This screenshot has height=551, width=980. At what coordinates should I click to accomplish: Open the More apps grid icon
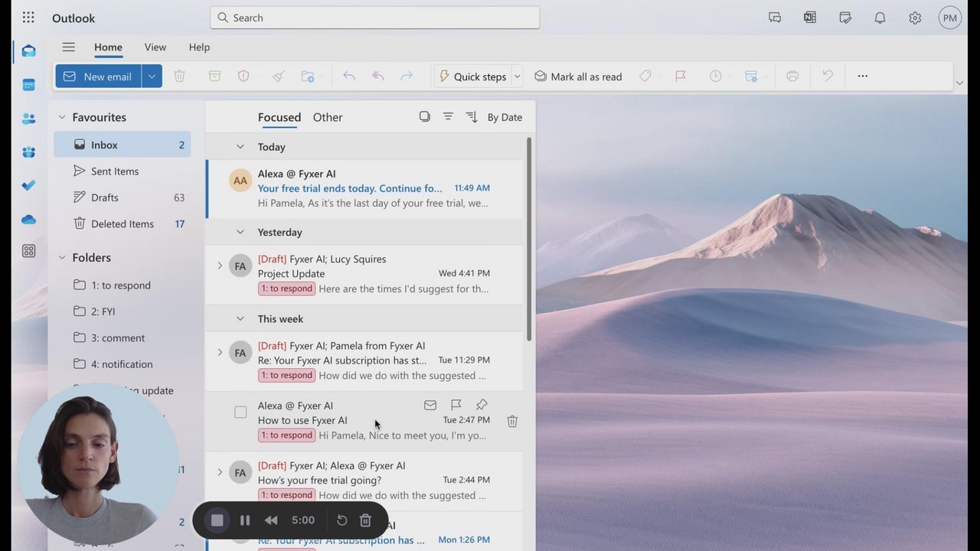click(28, 251)
